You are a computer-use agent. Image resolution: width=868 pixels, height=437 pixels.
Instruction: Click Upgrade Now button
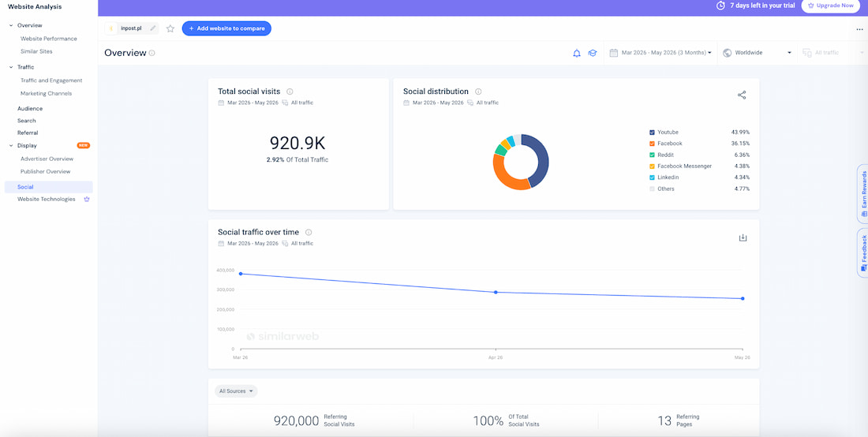click(830, 6)
